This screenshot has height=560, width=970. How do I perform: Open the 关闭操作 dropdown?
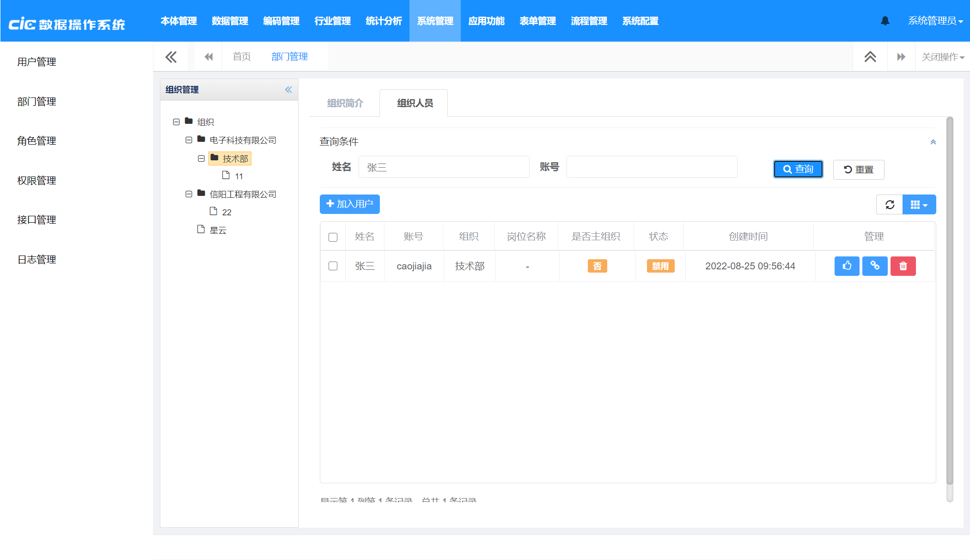pyautogui.click(x=942, y=57)
